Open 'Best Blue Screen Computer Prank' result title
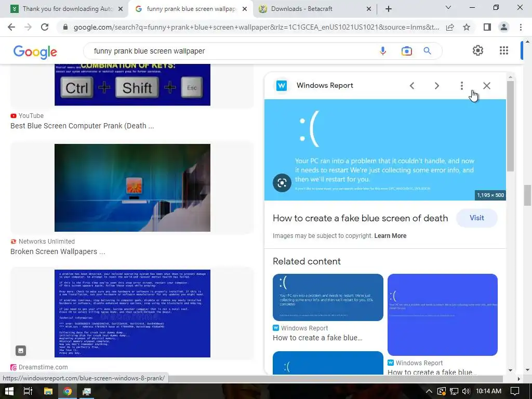532x399 pixels. coord(82,126)
